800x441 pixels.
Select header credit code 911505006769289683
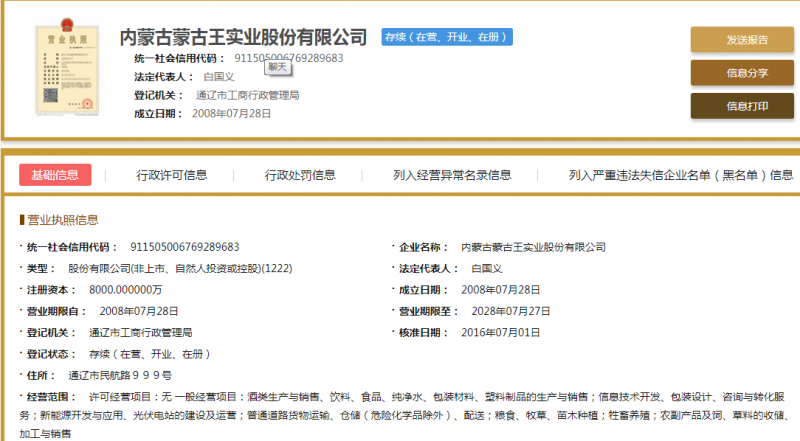tap(289, 58)
